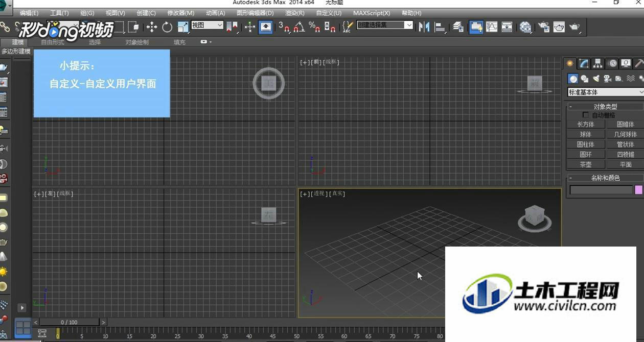Open Rendered Frame Window icon

click(559, 27)
